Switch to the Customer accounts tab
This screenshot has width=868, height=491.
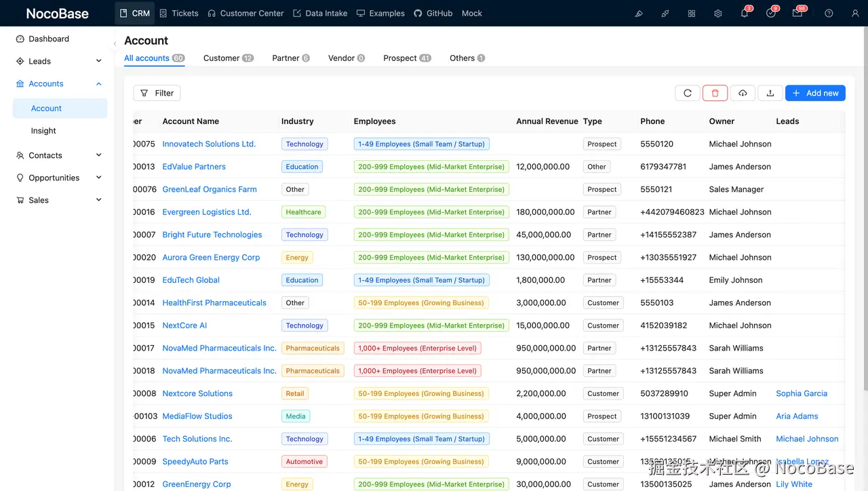pyautogui.click(x=221, y=58)
